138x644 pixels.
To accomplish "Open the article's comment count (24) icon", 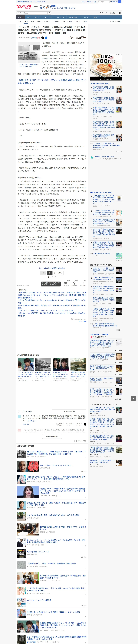I will point(33,38).
